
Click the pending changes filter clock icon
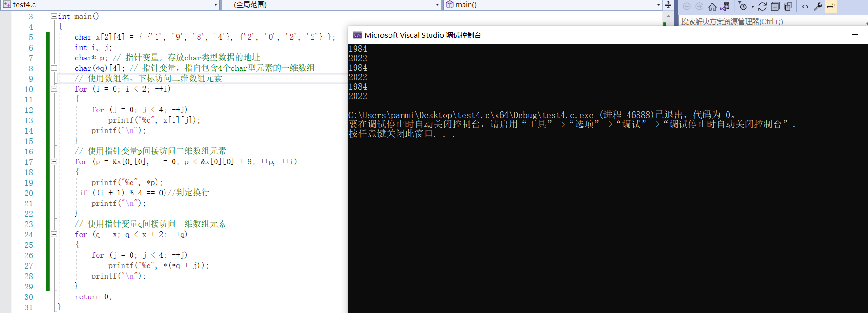coord(743,7)
